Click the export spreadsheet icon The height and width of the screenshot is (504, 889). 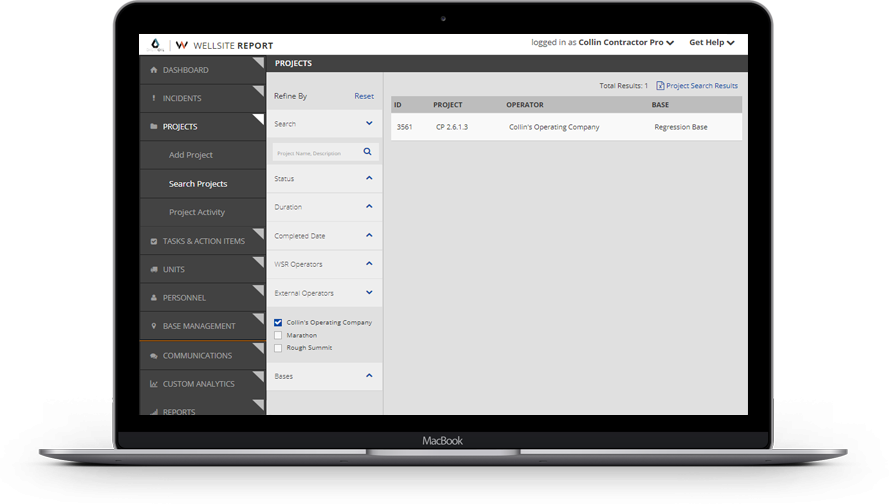[660, 86]
